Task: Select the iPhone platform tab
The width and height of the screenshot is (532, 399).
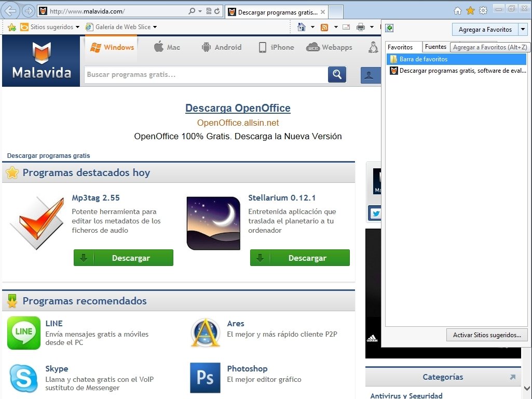Action: [276, 47]
